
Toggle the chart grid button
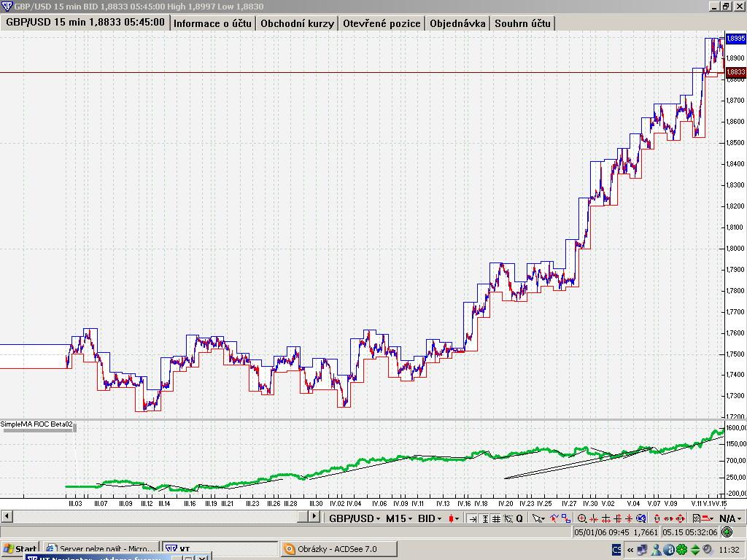(496, 518)
